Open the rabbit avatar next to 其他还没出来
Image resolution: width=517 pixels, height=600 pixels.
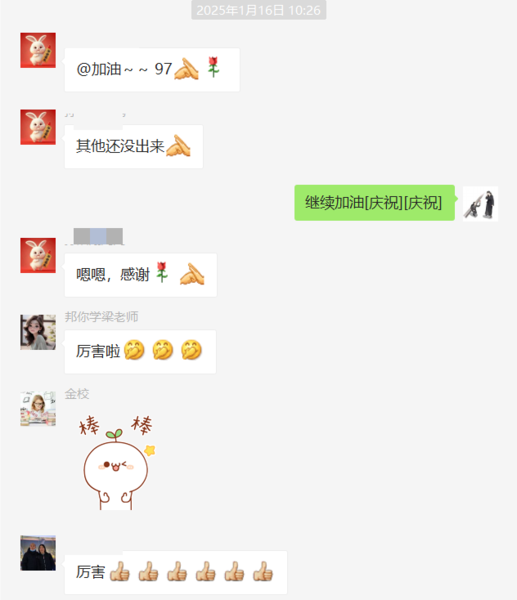pyautogui.click(x=38, y=127)
